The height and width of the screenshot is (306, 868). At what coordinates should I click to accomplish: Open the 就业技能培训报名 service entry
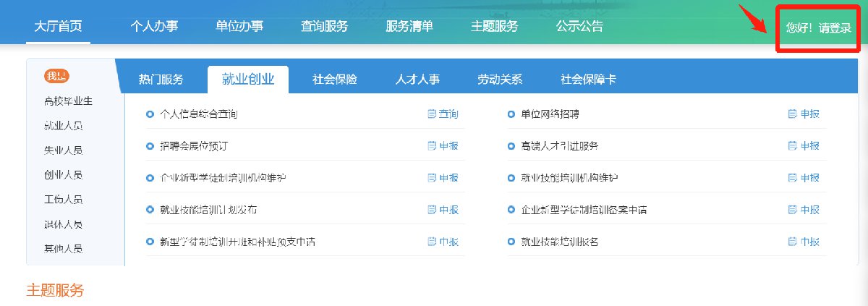coord(560,242)
